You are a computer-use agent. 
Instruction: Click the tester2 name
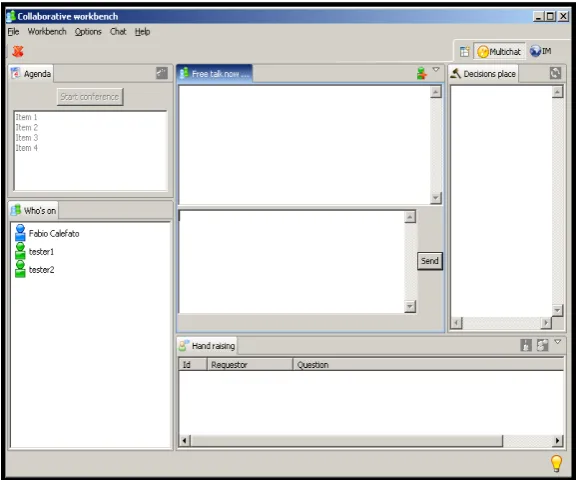[x=41, y=270]
